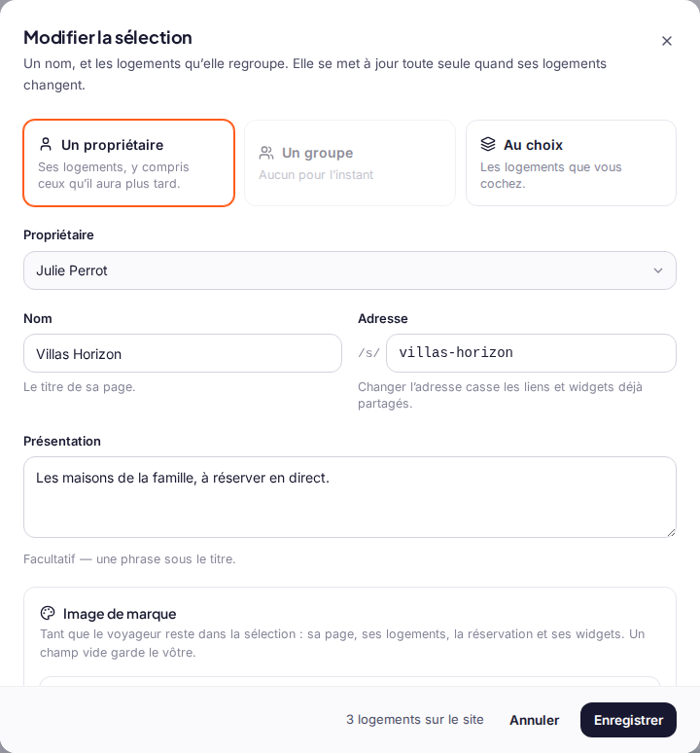This screenshot has width=700, height=753.
Task: Click the chevron arrow of the Propriétaire select
Action: tap(658, 270)
